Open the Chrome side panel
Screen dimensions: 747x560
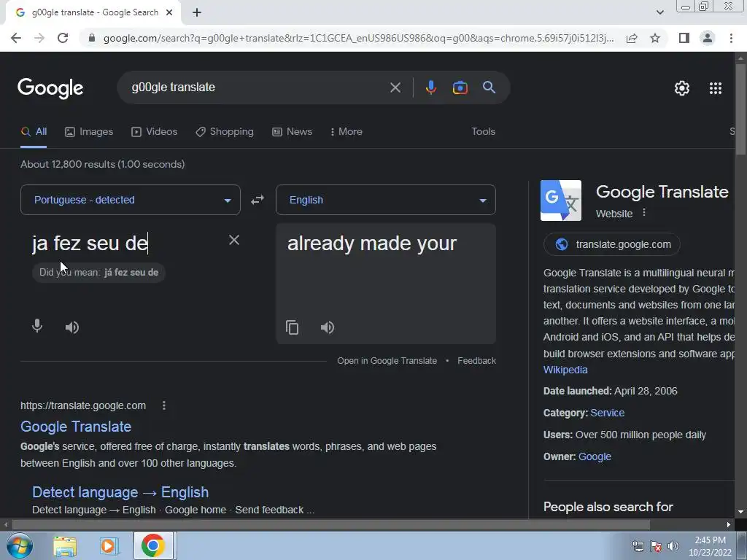684,38
